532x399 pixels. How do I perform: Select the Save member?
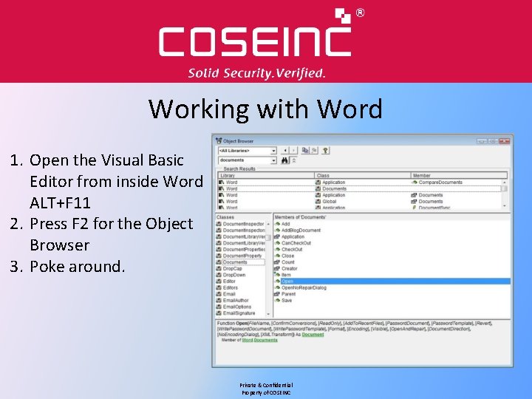pos(287,301)
